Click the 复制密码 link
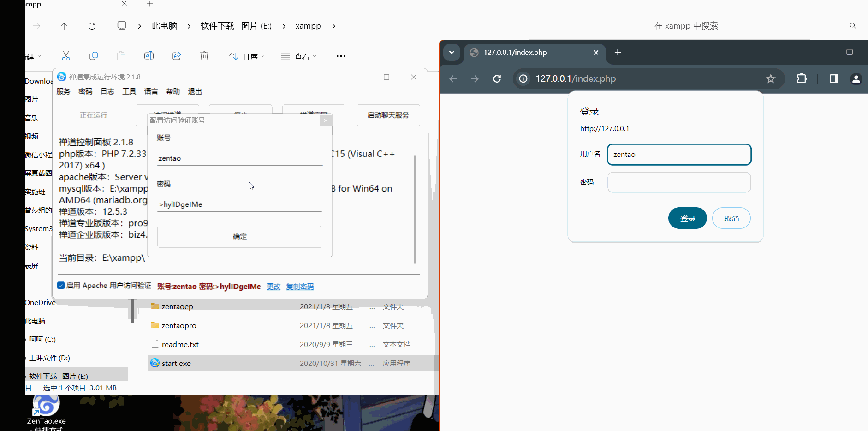Image resolution: width=868 pixels, height=431 pixels. 300,287
